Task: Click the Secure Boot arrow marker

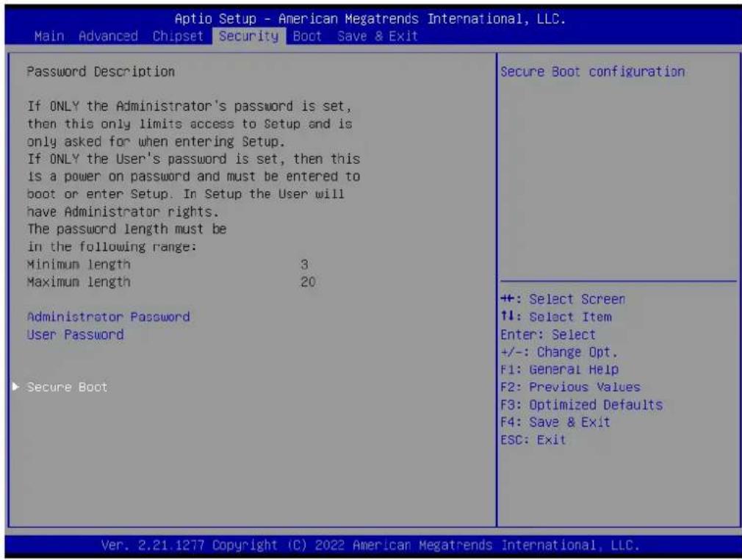Action: (15, 387)
